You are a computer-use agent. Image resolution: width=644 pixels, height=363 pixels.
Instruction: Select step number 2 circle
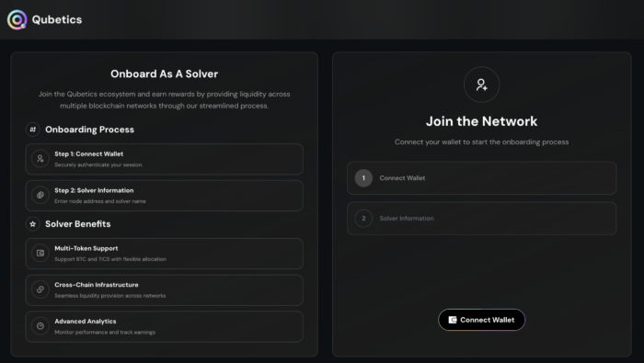363,218
